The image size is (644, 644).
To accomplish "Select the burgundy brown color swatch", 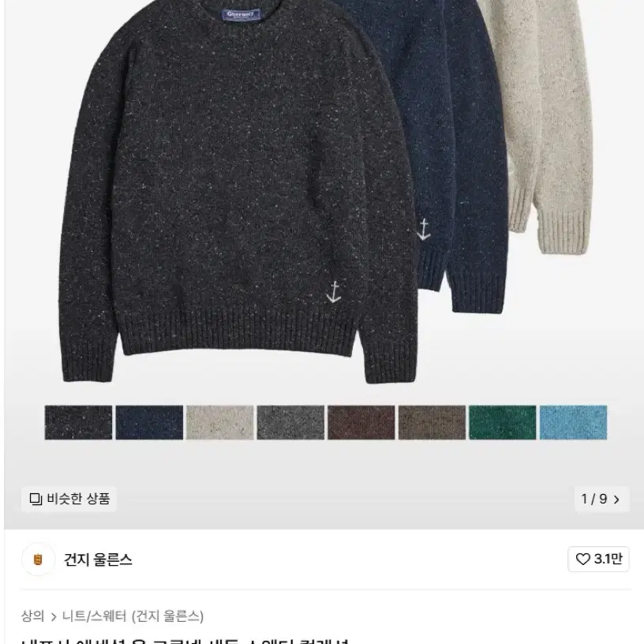I will [x=361, y=422].
